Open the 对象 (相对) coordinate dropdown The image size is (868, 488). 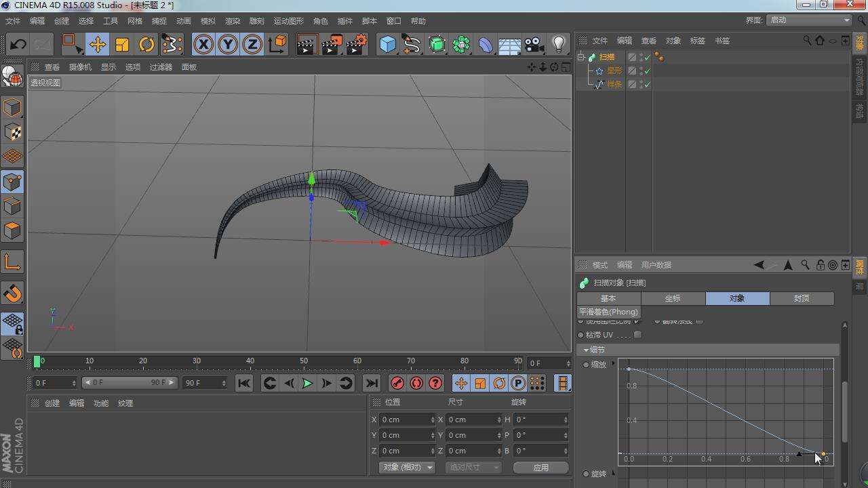click(406, 467)
